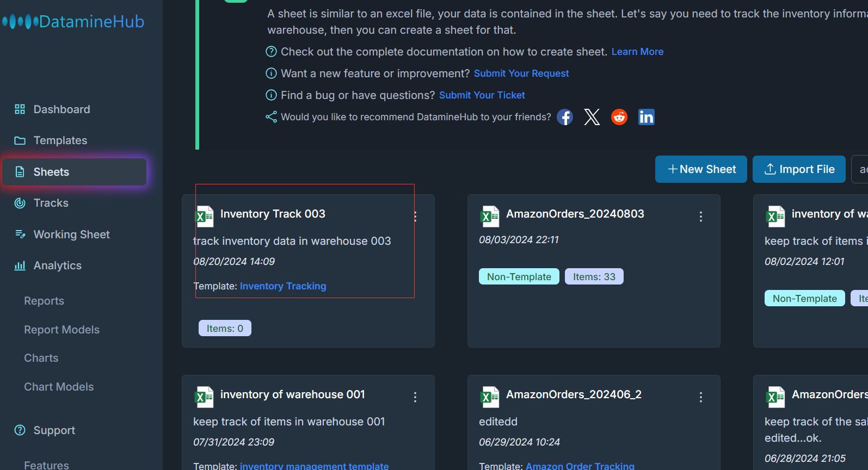Click the date 06/29/2024 10:24

(519, 442)
